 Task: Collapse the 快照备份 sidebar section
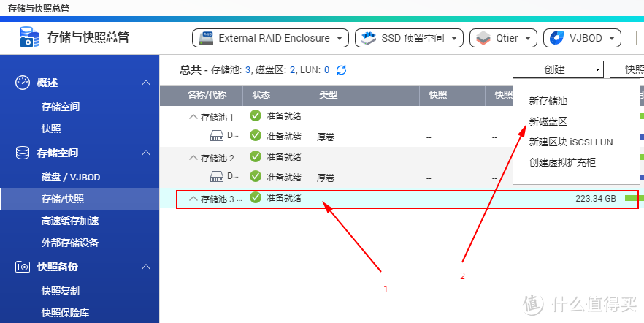click(146, 267)
